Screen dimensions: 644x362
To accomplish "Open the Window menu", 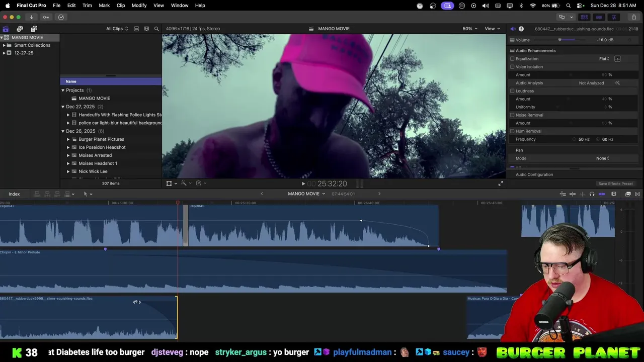I will 180,6.
